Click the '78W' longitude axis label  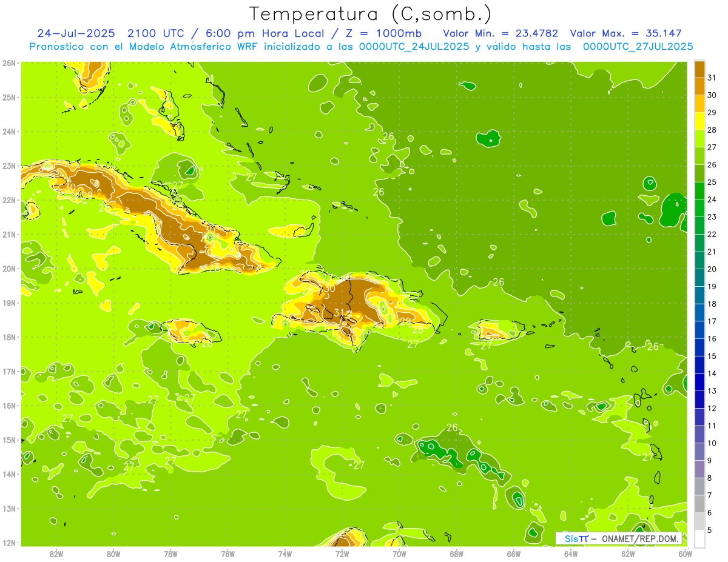(170, 554)
